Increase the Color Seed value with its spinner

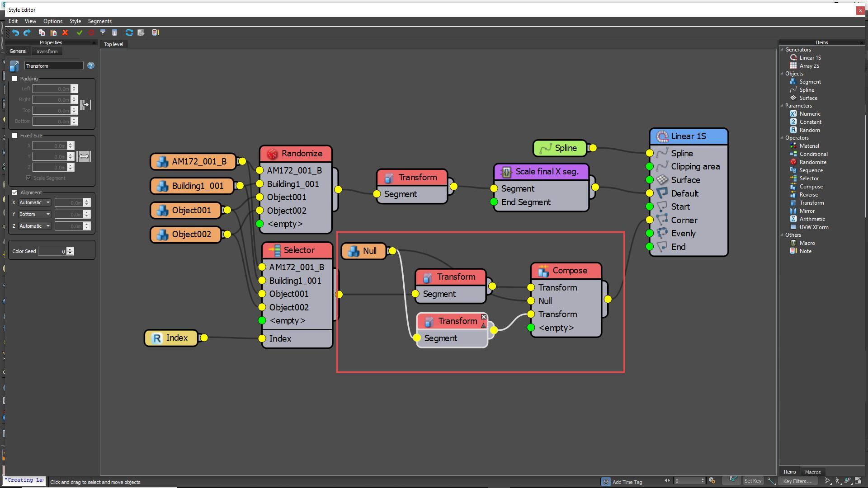70,249
